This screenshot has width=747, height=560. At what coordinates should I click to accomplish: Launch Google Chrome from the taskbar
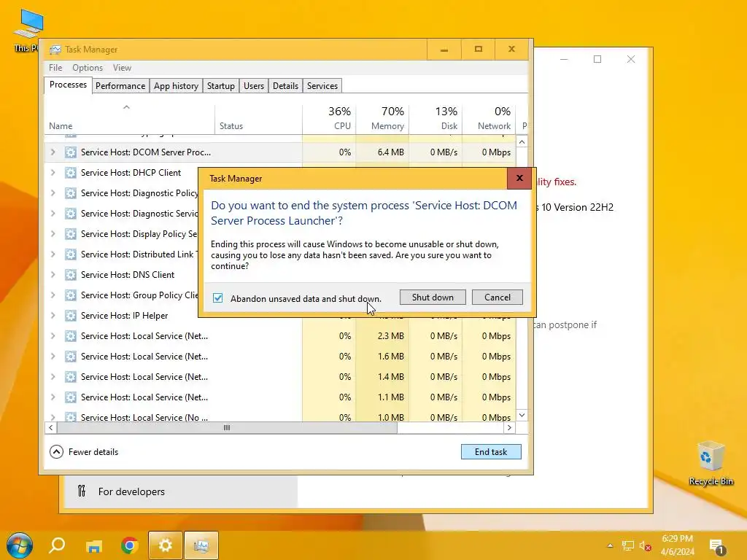coord(130,545)
